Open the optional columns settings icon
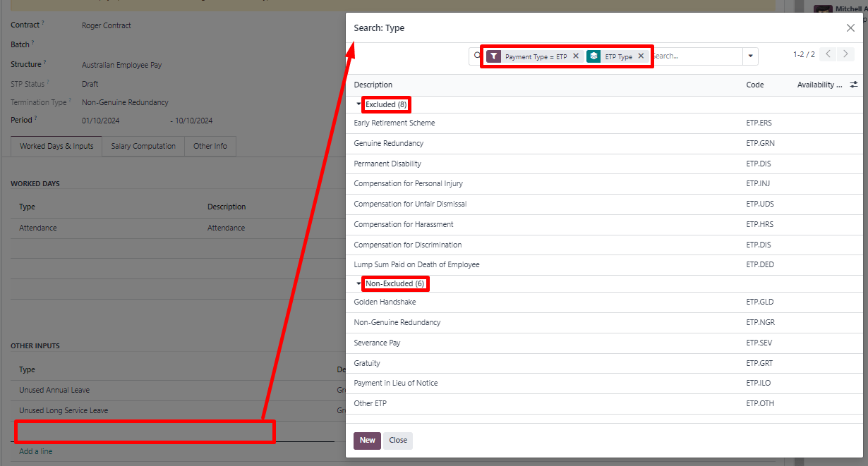This screenshot has height=466, width=868. coord(854,85)
